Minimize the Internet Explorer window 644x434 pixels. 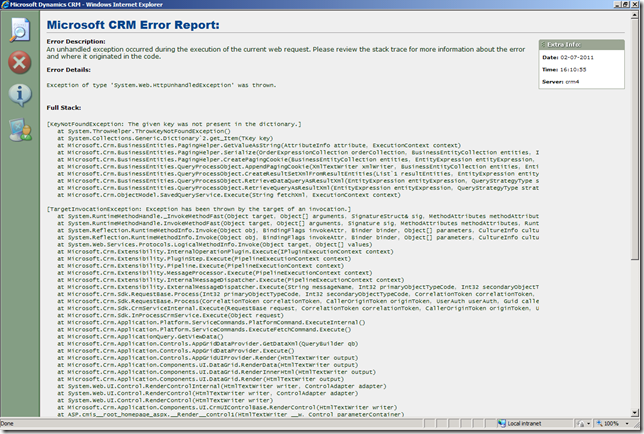618,4
